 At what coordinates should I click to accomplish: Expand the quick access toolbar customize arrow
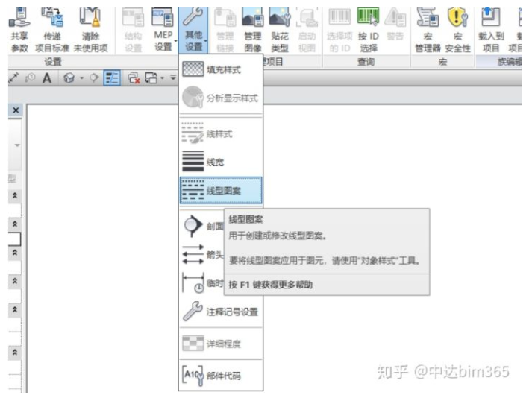pos(172,77)
